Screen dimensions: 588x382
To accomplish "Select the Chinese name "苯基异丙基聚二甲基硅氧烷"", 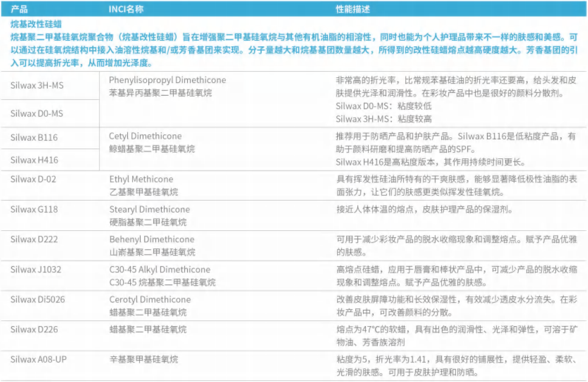I will [x=161, y=93].
